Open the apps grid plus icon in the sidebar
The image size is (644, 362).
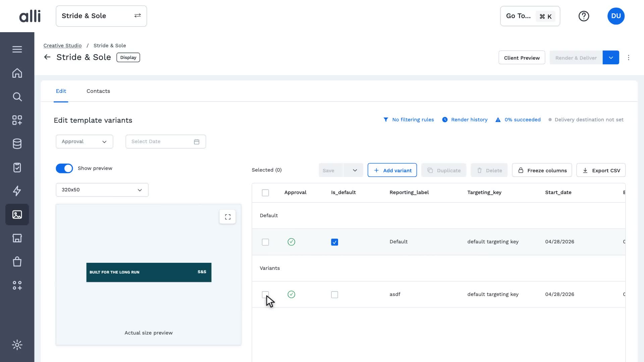tap(17, 120)
